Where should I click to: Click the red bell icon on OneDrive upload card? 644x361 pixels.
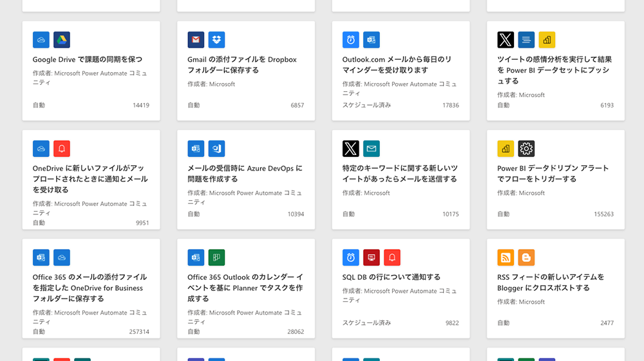click(x=62, y=149)
